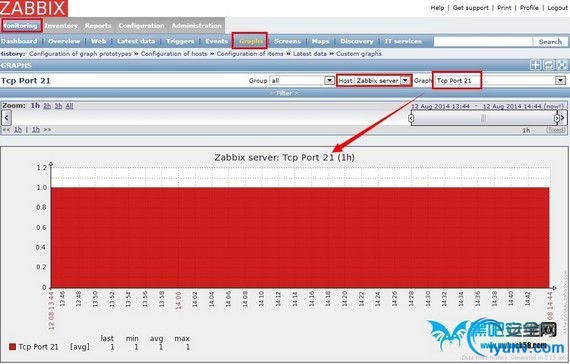Image resolution: width=570 pixels, height=364 pixels.
Task: Set zoom to All
Action: [69, 106]
